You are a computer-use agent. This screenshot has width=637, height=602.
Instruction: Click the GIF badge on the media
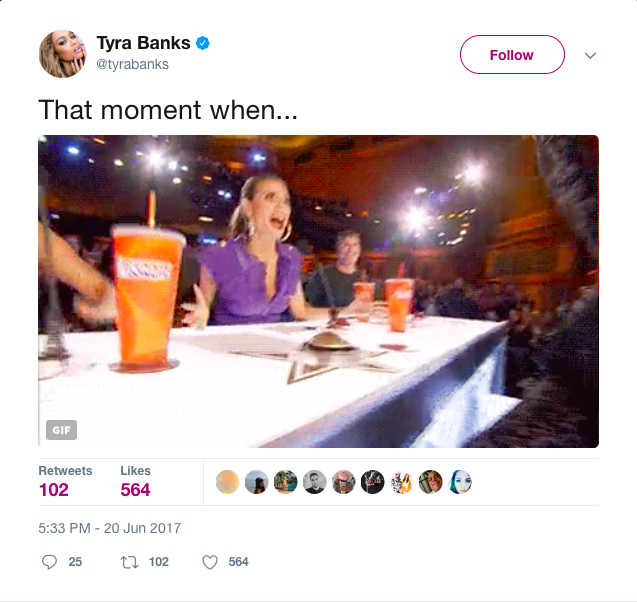click(x=61, y=430)
